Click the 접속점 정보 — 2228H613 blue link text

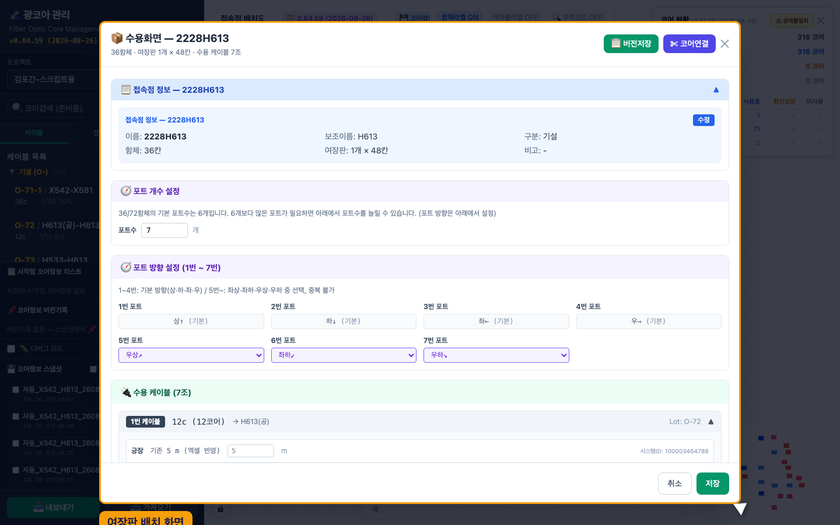(x=164, y=120)
